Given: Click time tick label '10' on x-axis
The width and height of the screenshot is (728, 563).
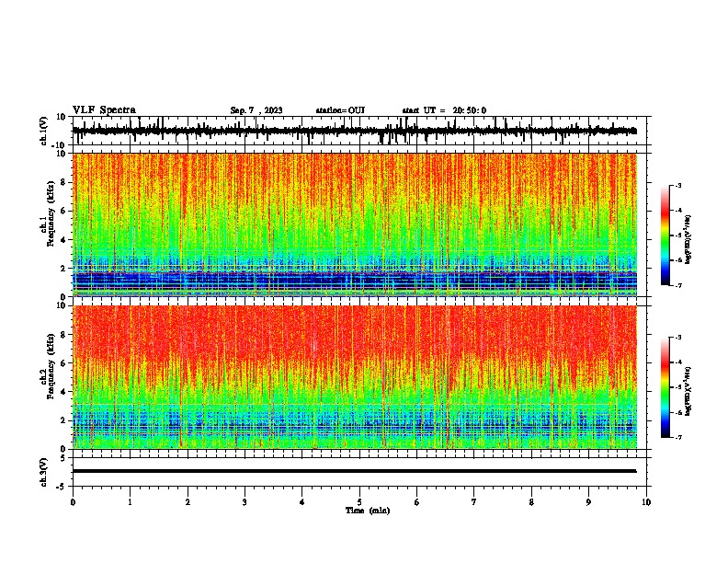Looking at the screenshot, I should click(646, 502).
